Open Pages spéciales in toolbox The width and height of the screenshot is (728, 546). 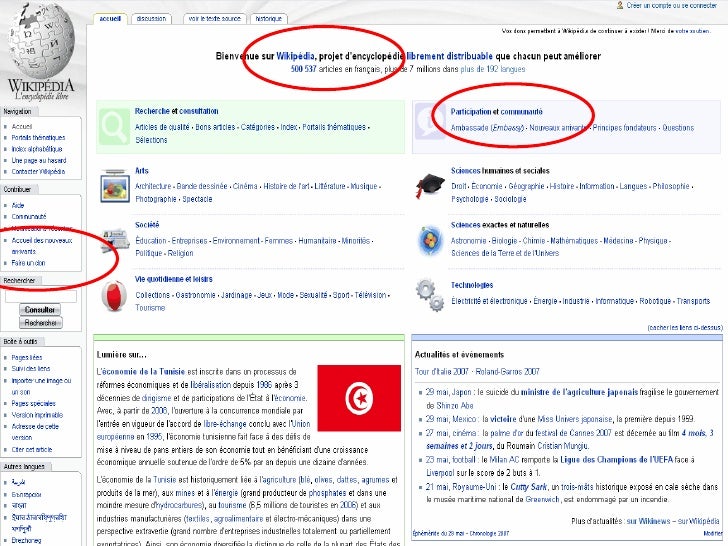point(33,403)
